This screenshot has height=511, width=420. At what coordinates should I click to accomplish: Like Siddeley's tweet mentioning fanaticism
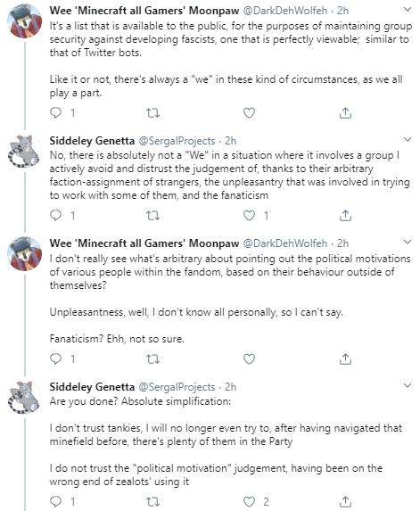(249, 216)
